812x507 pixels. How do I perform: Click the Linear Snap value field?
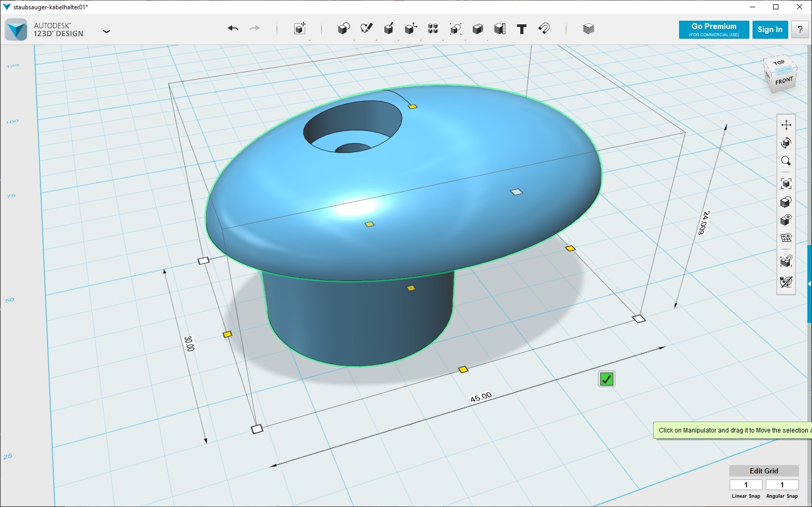click(x=746, y=485)
